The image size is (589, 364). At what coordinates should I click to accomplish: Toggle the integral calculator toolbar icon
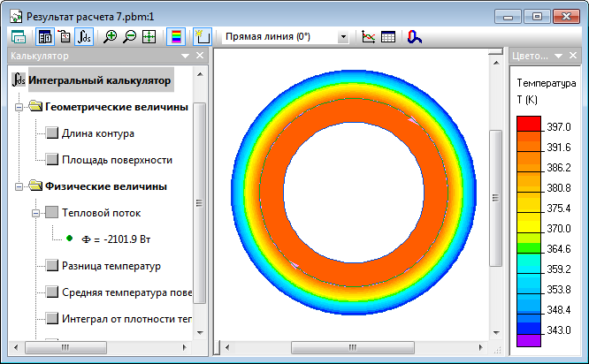(84, 37)
